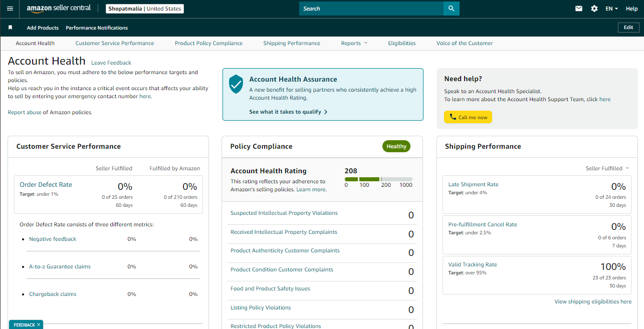Open the EN language dropdown

612,9
